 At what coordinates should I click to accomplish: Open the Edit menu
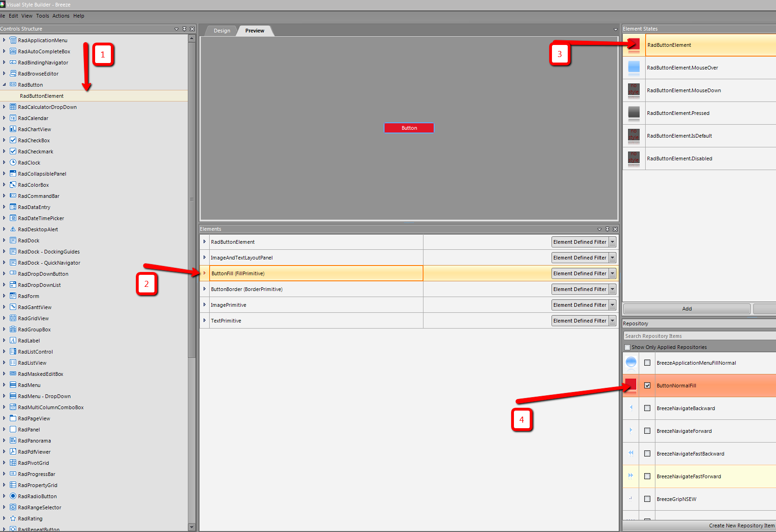13,16
